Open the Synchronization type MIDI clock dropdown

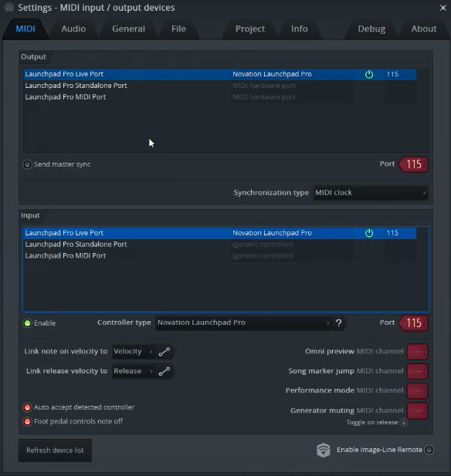tap(371, 193)
